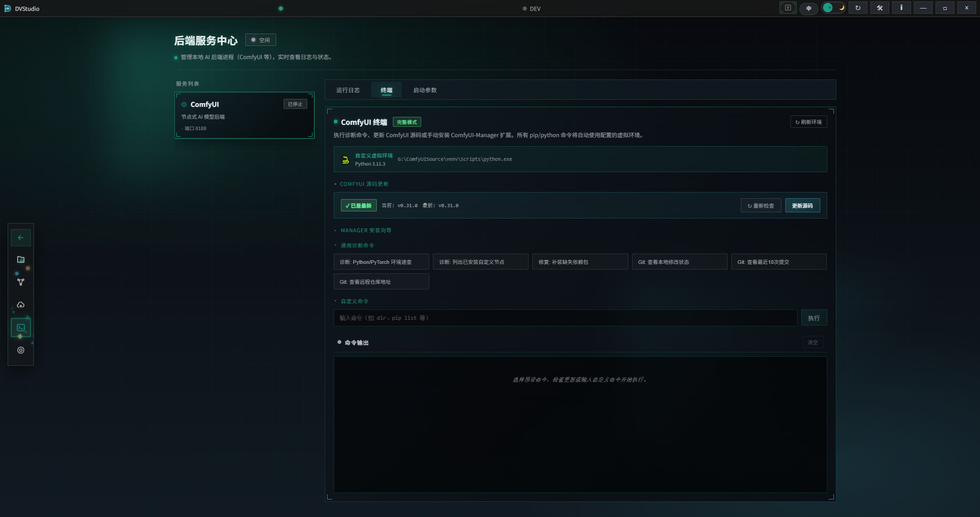Click the 空闲 status badge
This screenshot has height=517, width=980.
[260, 40]
